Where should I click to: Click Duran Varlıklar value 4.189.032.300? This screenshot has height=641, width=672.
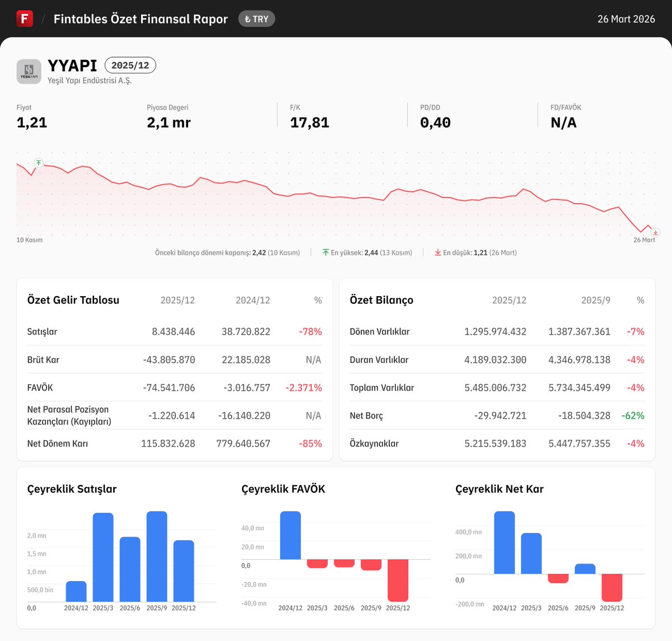[495, 359]
